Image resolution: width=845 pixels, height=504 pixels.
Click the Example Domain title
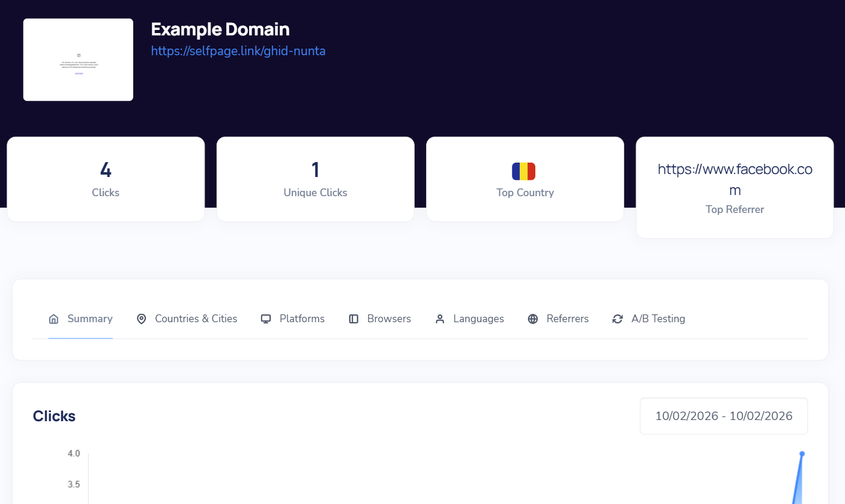coord(220,29)
